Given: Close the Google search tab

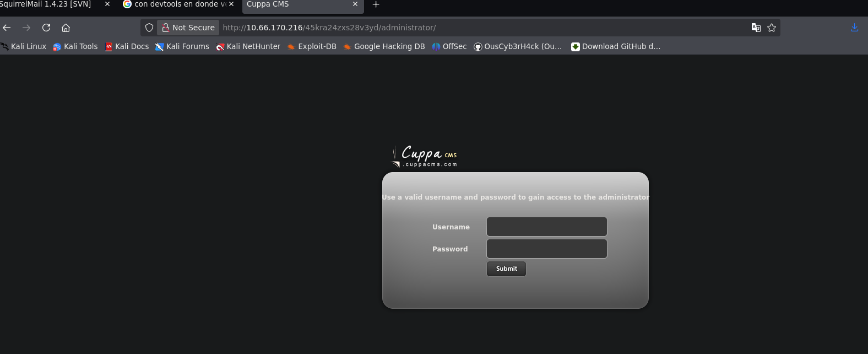Looking at the screenshot, I should point(231,4).
